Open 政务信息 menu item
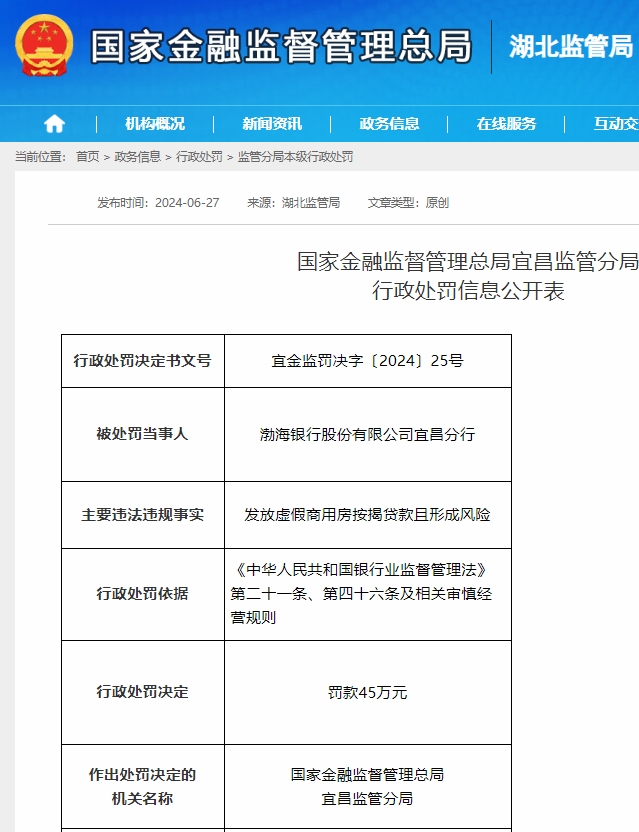The image size is (639, 832). point(390,124)
